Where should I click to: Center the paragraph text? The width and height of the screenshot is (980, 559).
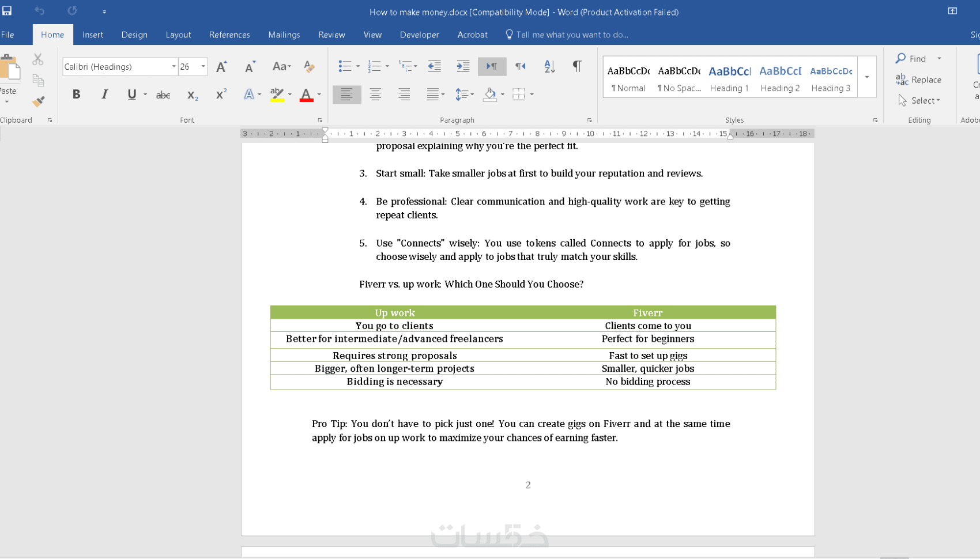[375, 95]
